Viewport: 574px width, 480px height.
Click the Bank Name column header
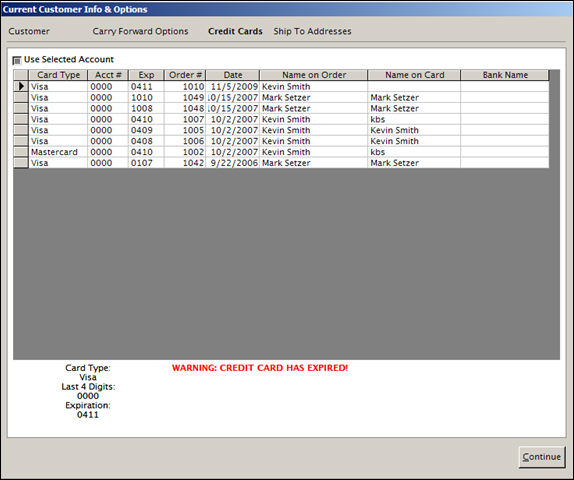click(505, 75)
